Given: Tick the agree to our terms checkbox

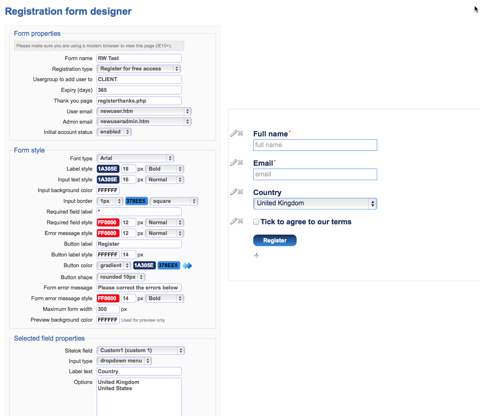Looking at the screenshot, I should click(x=256, y=222).
